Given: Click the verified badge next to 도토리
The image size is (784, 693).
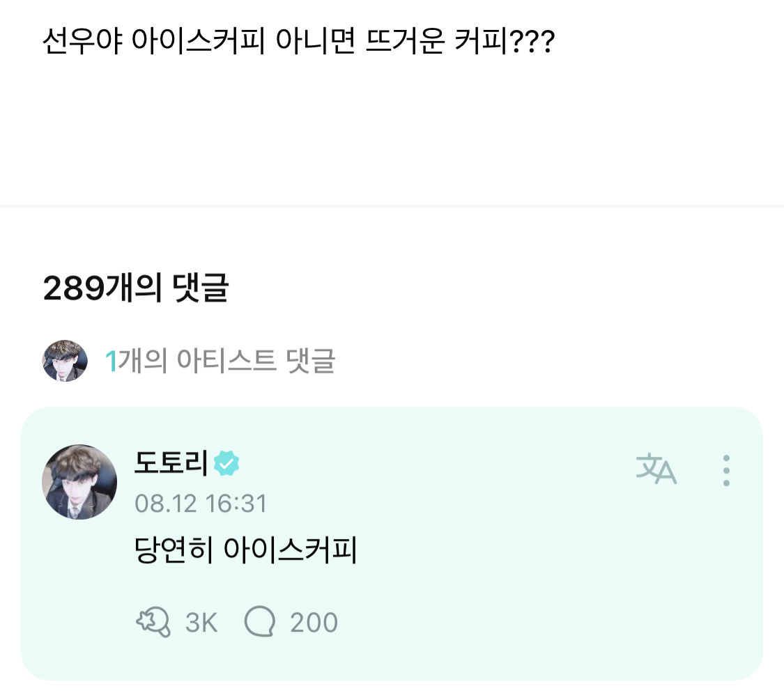Looking at the screenshot, I should pyautogui.click(x=226, y=463).
